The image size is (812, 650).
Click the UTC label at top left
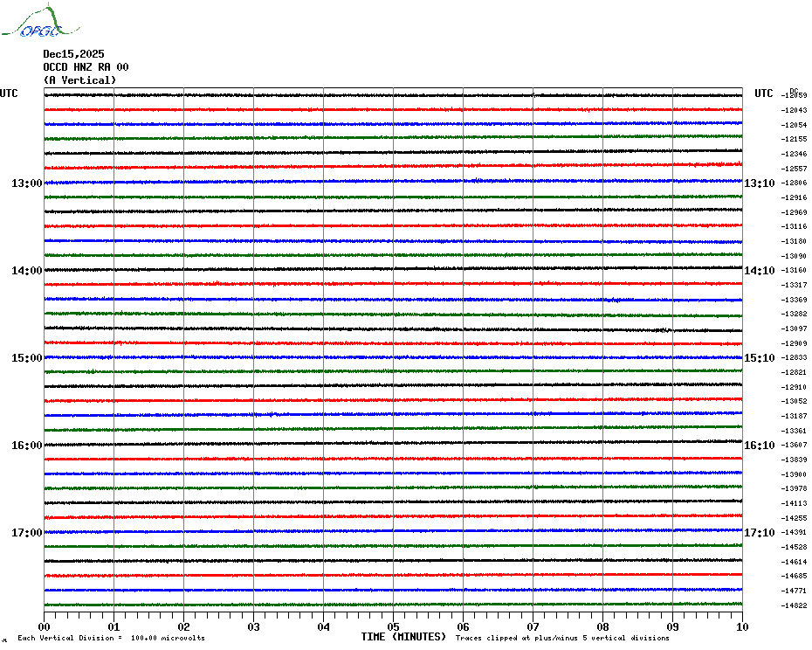tap(9, 93)
